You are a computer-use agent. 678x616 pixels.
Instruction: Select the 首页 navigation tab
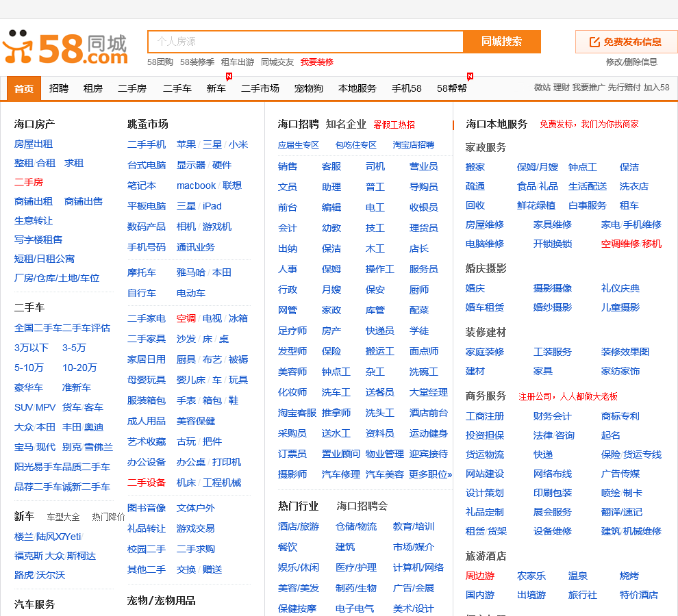[24, 88]
